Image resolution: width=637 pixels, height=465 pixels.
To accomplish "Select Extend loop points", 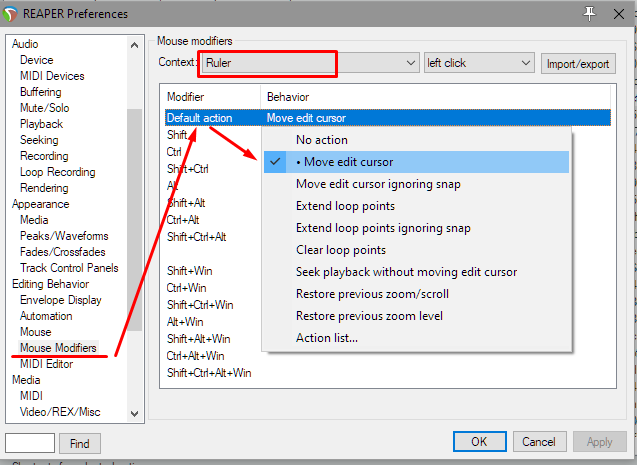I will (x=416, y=206).
